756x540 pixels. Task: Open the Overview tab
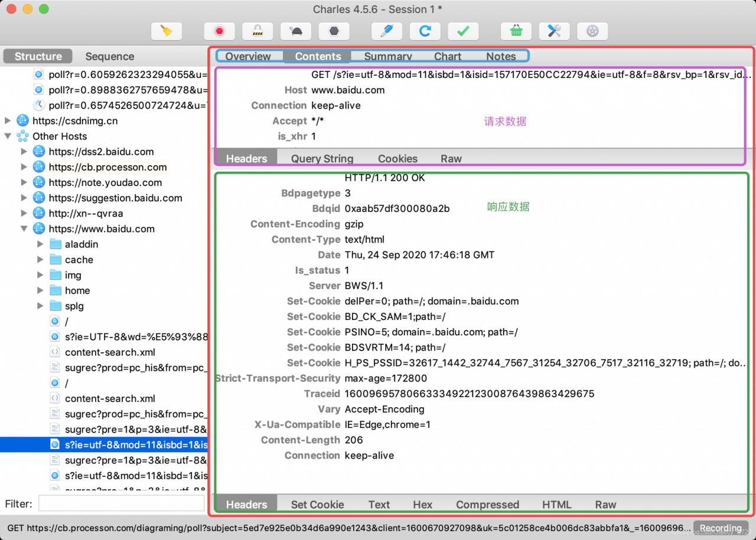(248, 57)
